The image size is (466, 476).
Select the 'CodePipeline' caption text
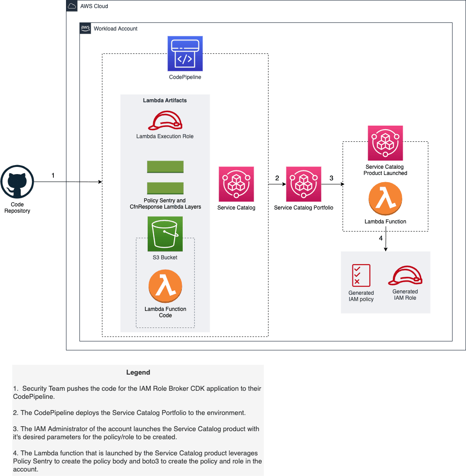coord(185,77)
